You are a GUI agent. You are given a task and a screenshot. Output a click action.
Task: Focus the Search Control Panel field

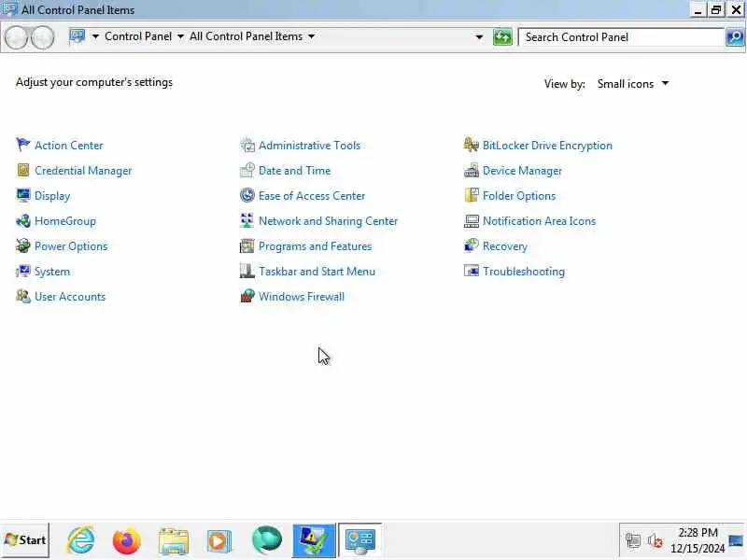pyautogui.click(x=621, y=37)
